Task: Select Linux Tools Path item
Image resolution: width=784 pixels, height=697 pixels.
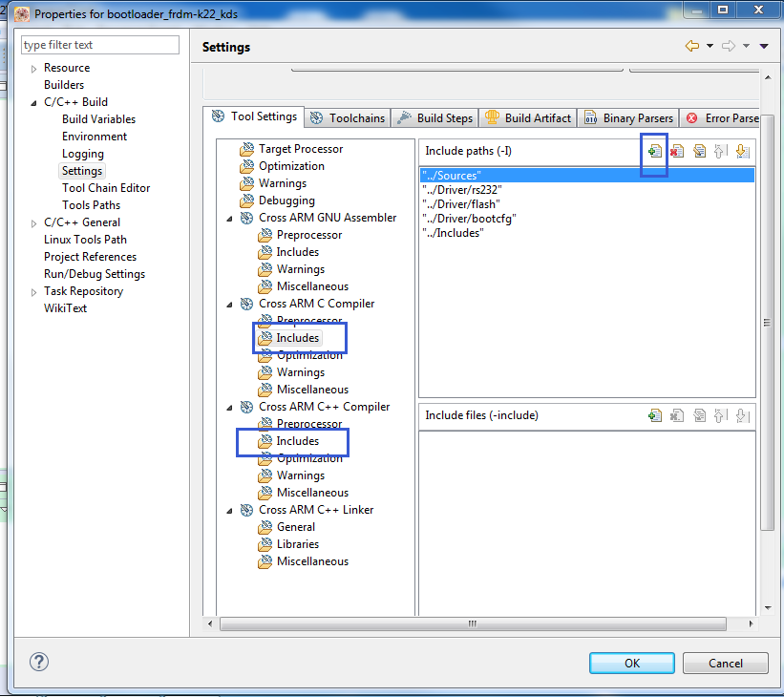Action: (85, 239)
